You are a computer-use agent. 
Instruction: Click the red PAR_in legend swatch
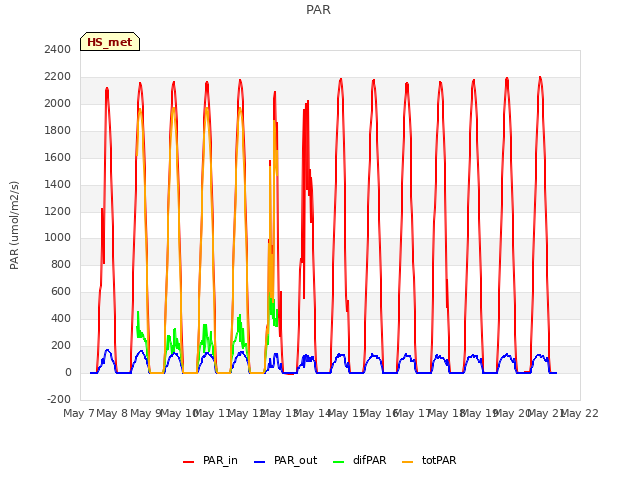tap(189, 462)
